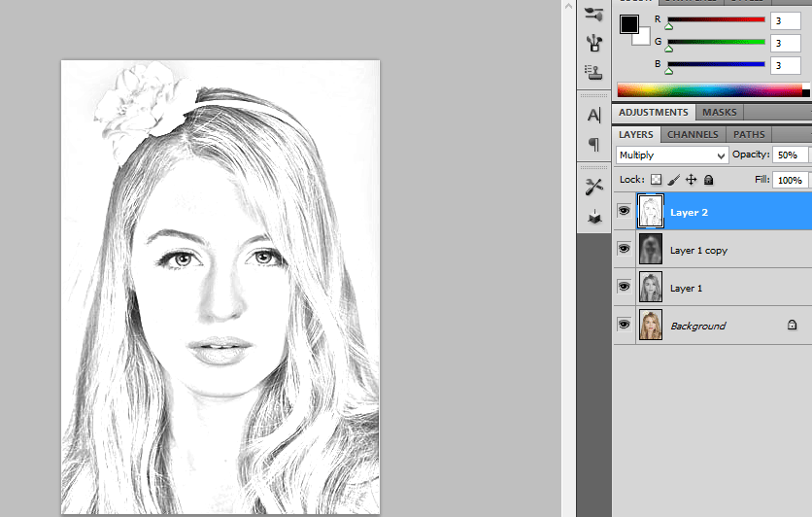This screenshot has height=517, width=812.
Task: Open the 3D panel icon
Action: point(594,216)
